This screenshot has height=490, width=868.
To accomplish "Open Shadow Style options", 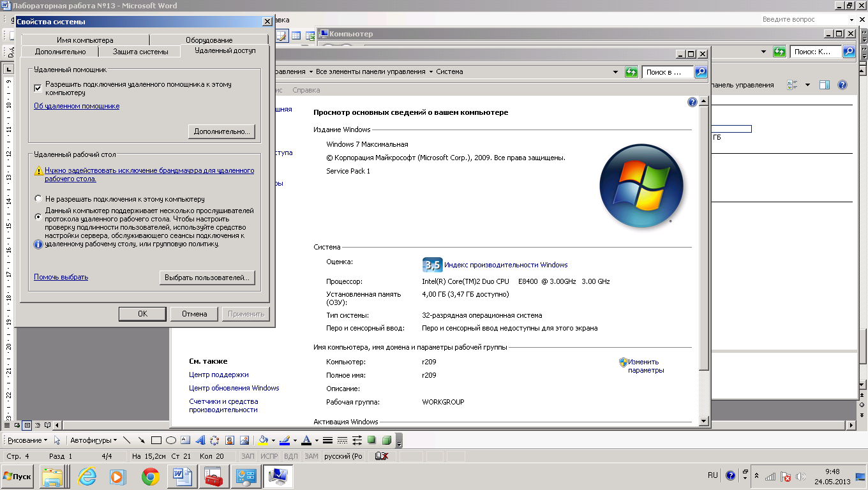I will point(371,440).
